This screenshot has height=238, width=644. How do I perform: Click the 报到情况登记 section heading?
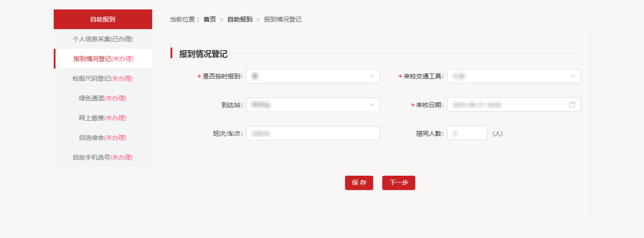203,54
